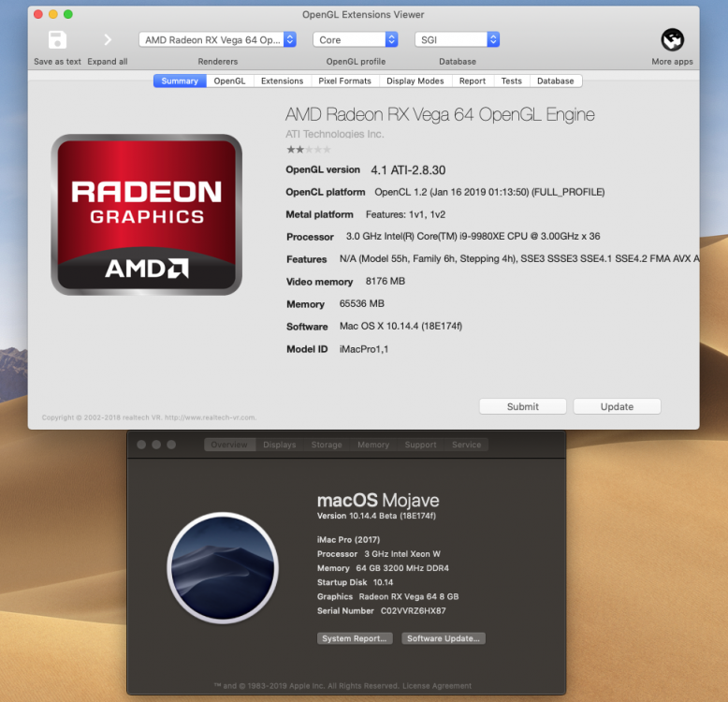The height and width of the screenshot is (702, 728).
Task: Open the Database tab in the tab bar
Action: pos(555,80)
